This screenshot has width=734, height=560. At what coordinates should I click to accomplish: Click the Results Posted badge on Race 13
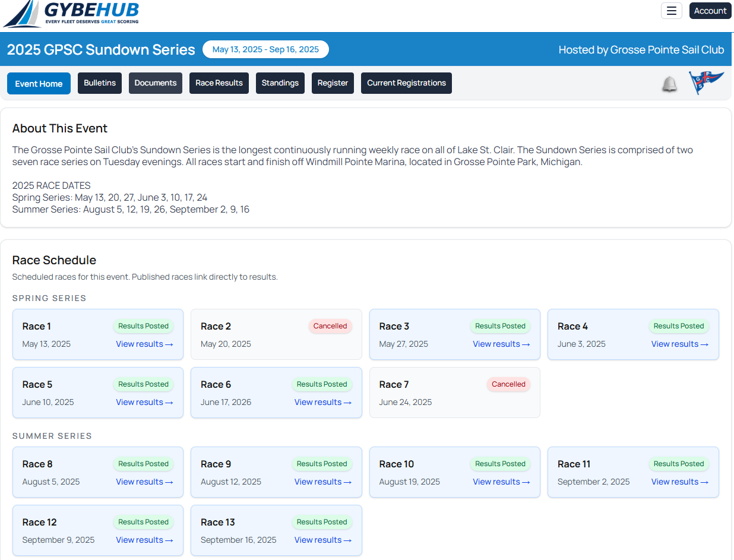pyautogui.click(x=322, y=522)
